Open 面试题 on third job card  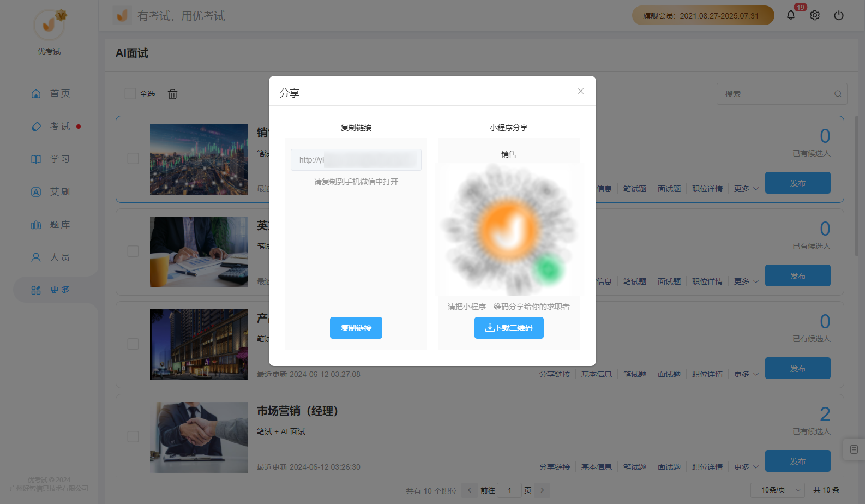click(x=669, y=374)
